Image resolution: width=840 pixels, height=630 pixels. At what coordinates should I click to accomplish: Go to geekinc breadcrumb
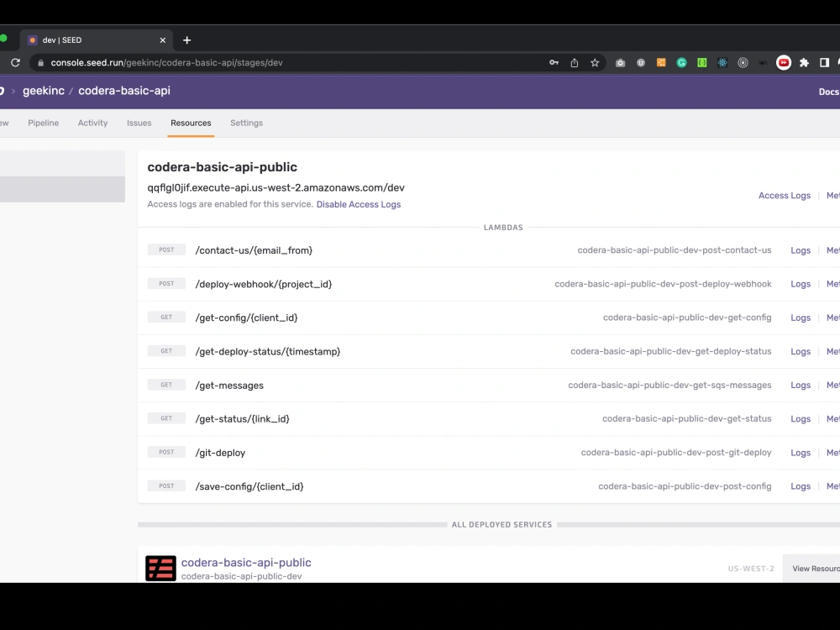tap(44, 91)
